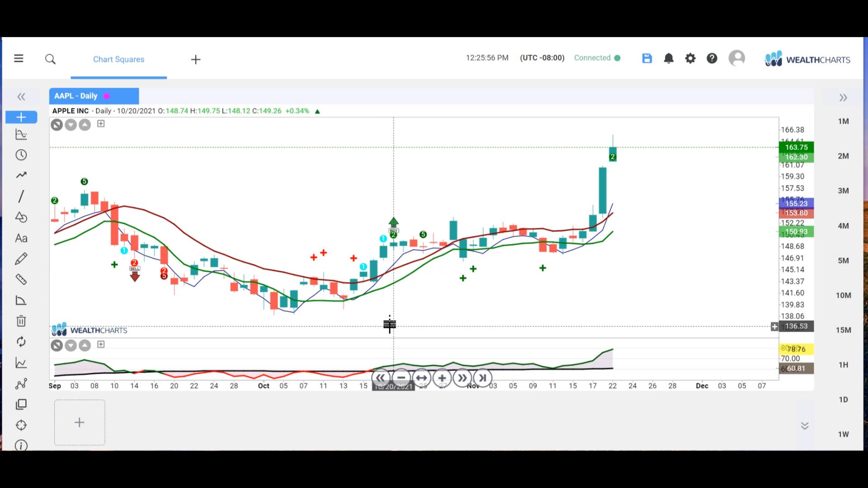Select the 4M timeframe

tap(843, 226)
